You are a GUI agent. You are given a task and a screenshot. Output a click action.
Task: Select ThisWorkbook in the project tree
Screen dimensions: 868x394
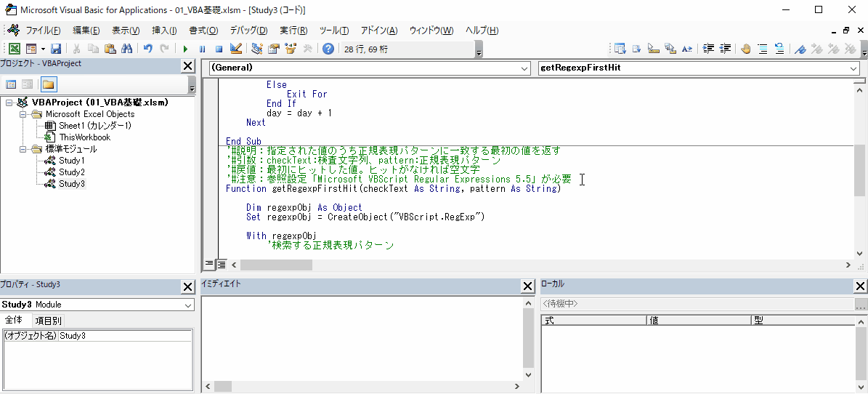[85, 137]
